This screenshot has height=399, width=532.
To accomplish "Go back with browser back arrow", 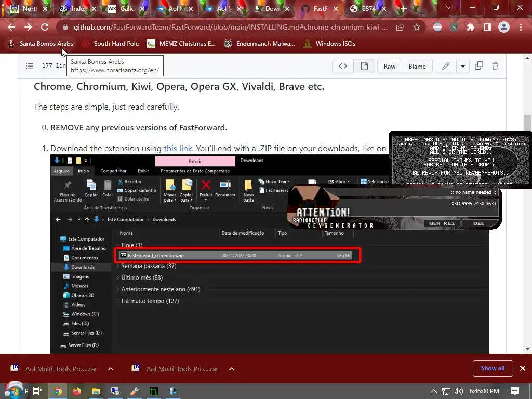I will coord(11,27).
